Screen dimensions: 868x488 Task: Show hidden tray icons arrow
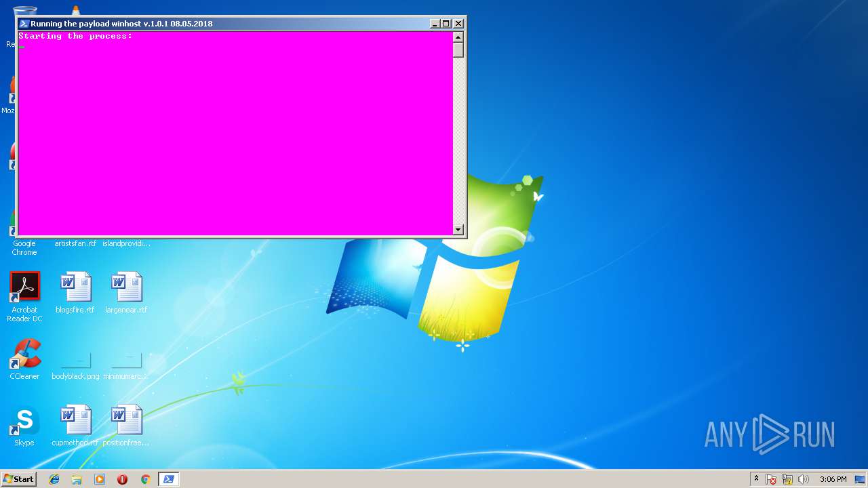click(x=757, y=479)
